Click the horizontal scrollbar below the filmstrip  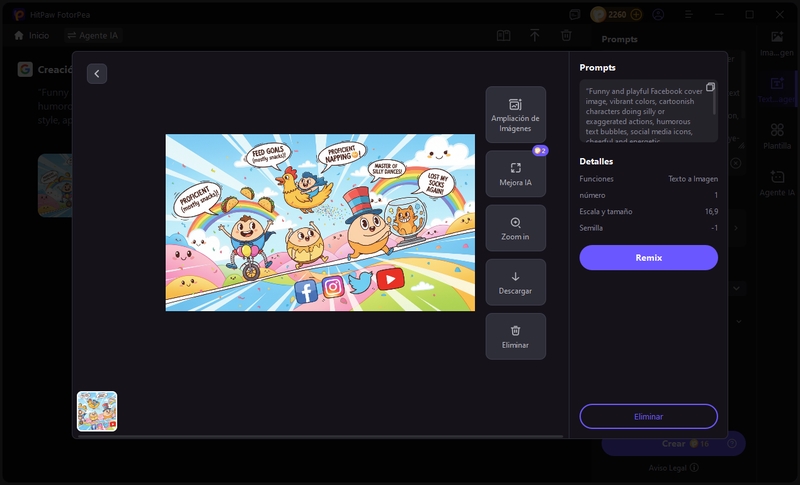pos(320,437)
